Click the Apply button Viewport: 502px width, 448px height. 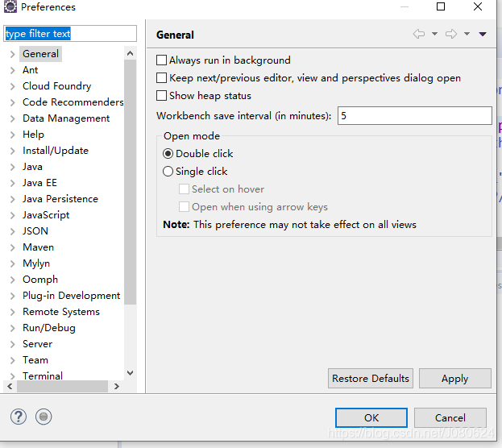(x=455, y=378)
